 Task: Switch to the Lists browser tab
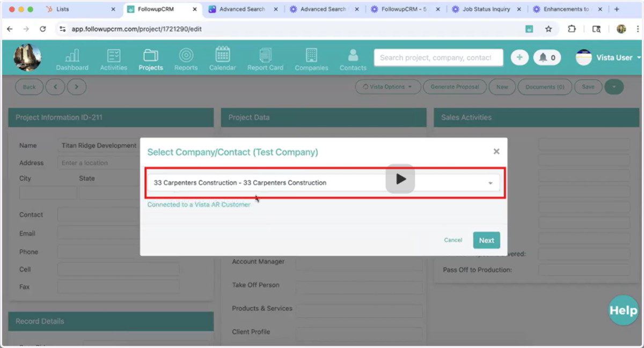(79, 9)
